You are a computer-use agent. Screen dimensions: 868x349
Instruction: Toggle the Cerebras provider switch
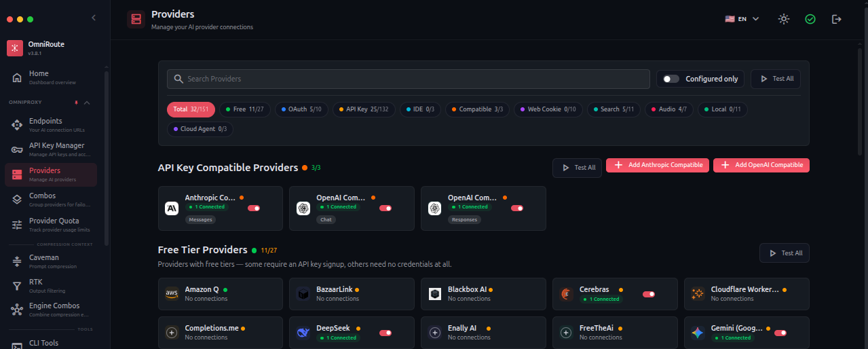[649, 294]
